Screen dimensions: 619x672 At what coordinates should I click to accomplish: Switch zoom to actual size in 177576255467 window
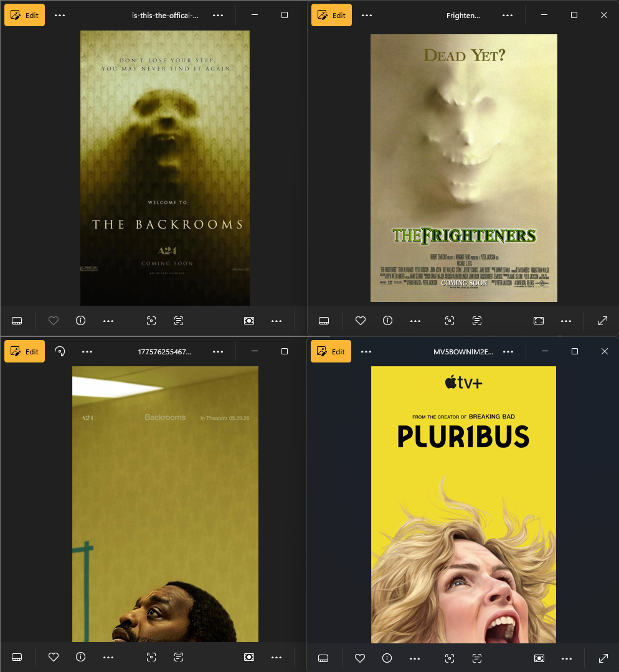[249, 657]
